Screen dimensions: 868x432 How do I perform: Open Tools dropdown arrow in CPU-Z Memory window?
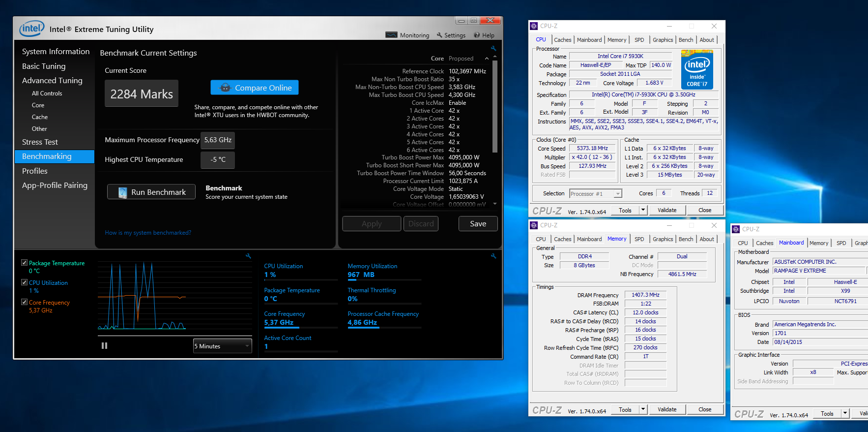click(x=642, y=409)
